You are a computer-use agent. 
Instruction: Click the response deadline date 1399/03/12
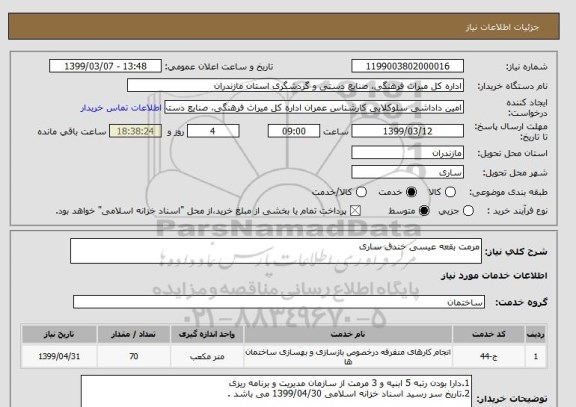tap(407, 131)
